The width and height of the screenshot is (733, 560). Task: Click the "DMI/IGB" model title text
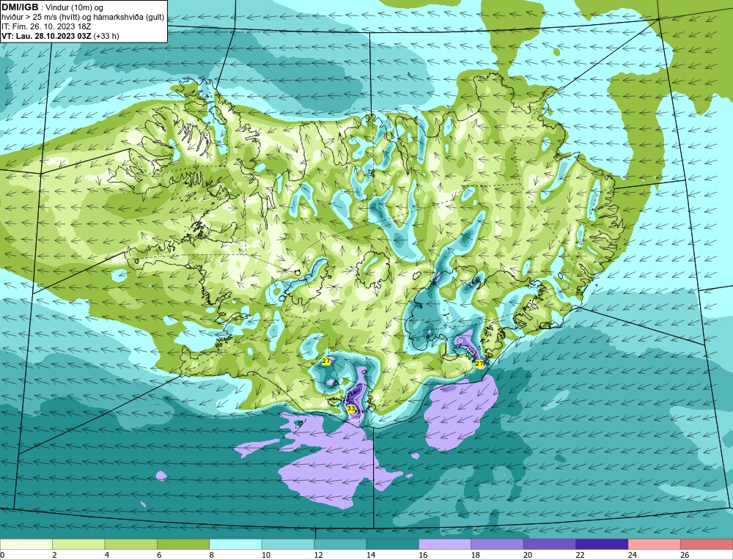pos(20,7)
